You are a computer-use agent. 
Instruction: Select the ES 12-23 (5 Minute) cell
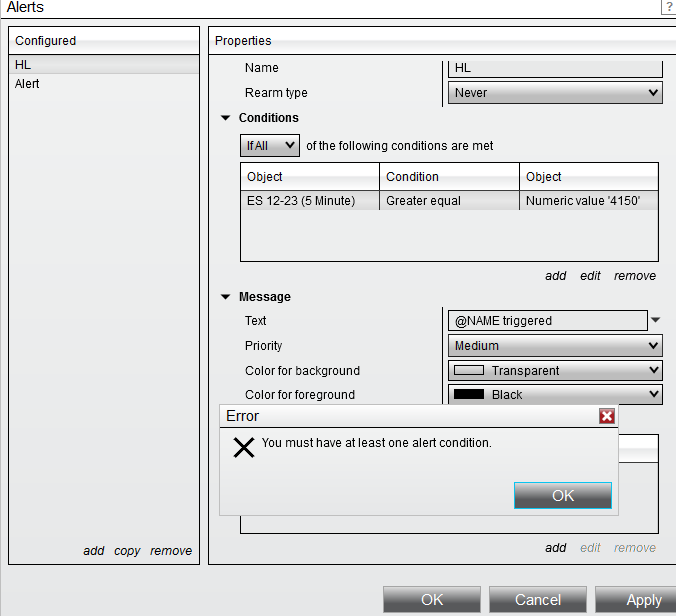[x=310, y=201]
